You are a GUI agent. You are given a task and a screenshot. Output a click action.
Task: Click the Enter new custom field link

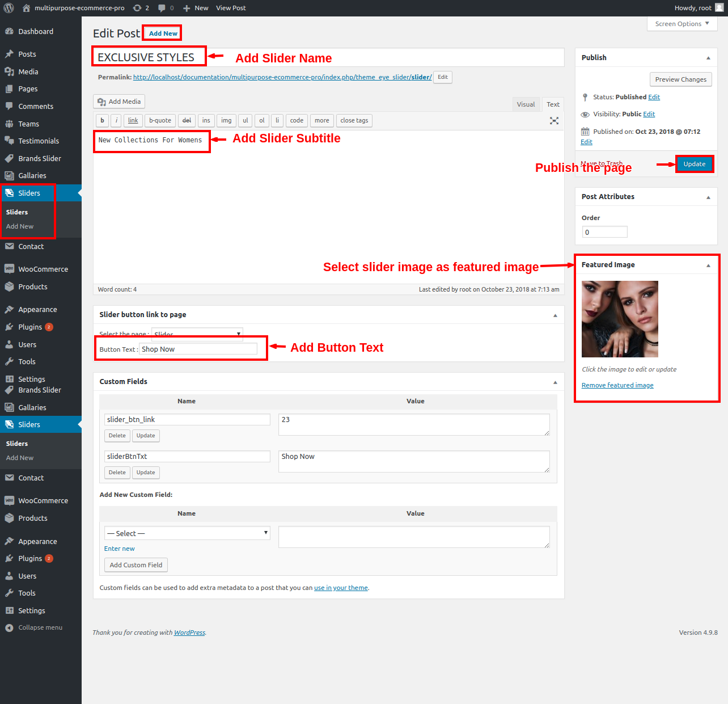pos(119,549)
